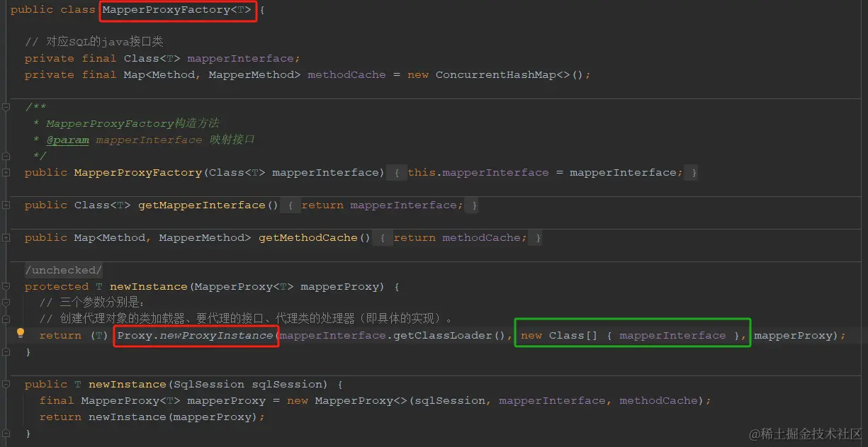Click the yellow light bulb intention icon
868x447 pixels.
click(x=21, y=333)
